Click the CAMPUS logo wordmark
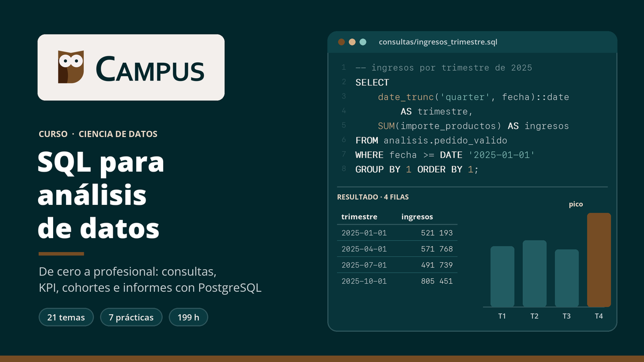Viewport: 644px width, 362px height. coord(150,69)
